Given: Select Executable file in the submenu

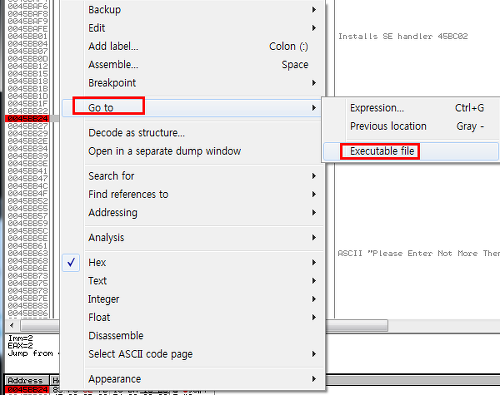Looking at the screenshot, I should click(x=411, y=151).
